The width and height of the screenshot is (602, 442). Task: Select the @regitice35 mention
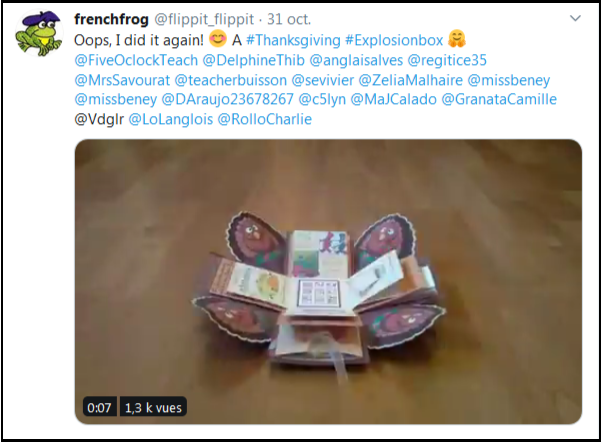447,60
